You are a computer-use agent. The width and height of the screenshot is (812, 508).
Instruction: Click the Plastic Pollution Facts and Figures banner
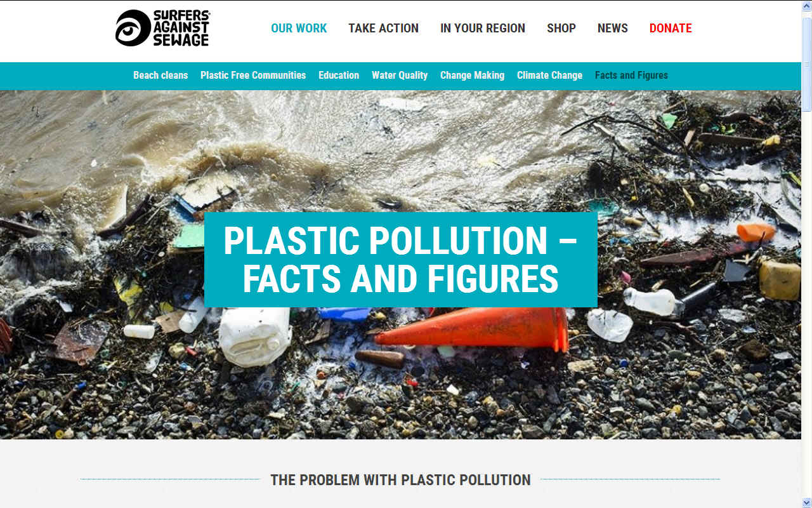coord(400,260)
